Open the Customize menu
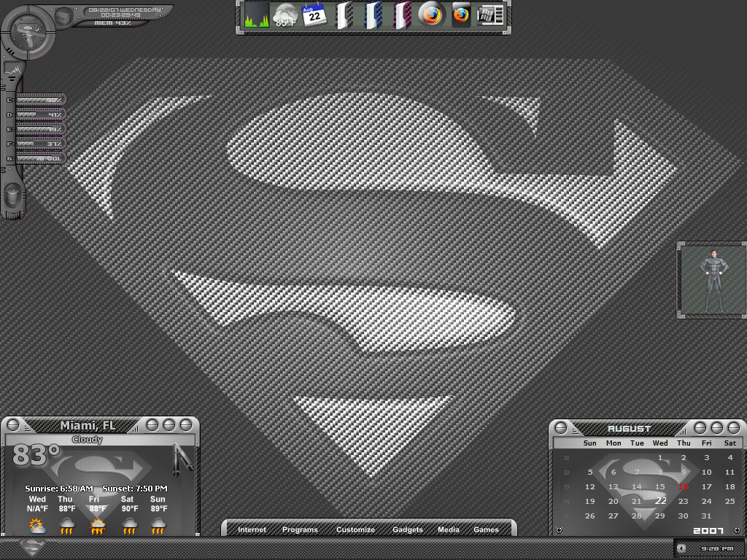 [355, 529]
